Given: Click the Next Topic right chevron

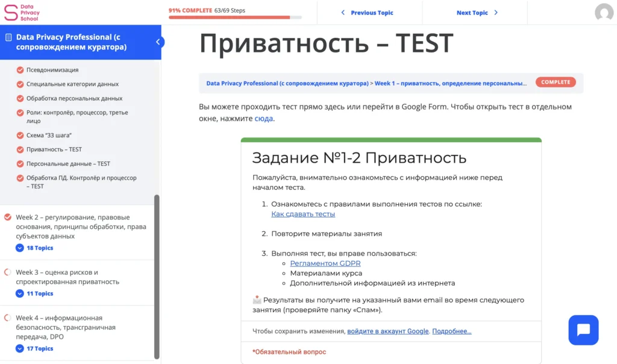Looking at the screenshot, I should tap(496, 13).
